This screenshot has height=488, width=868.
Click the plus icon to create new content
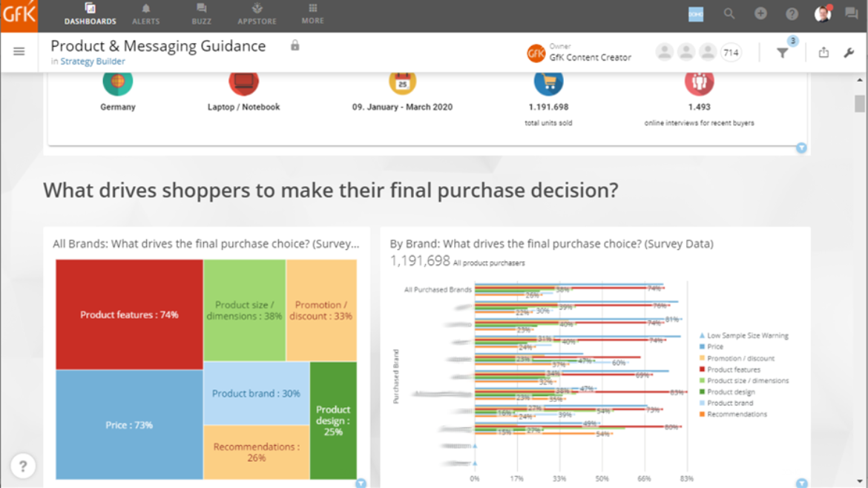(760, 13)
